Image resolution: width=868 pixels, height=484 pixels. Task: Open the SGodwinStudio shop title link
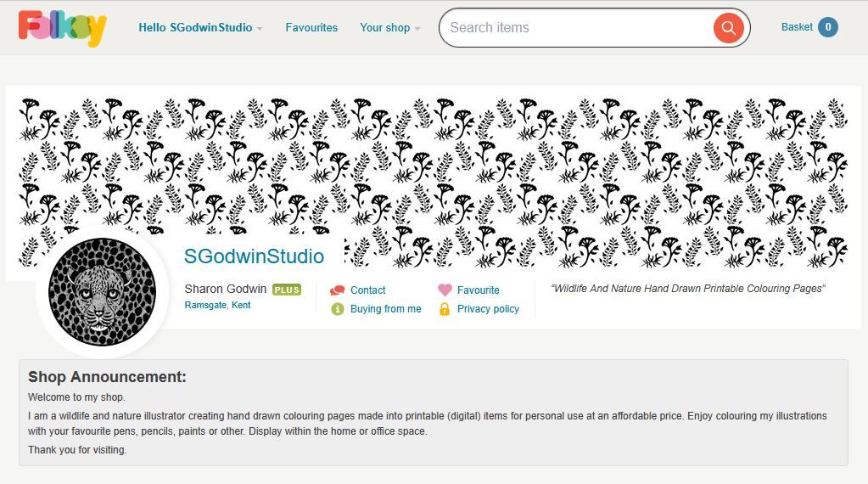[x=254, y=256]
